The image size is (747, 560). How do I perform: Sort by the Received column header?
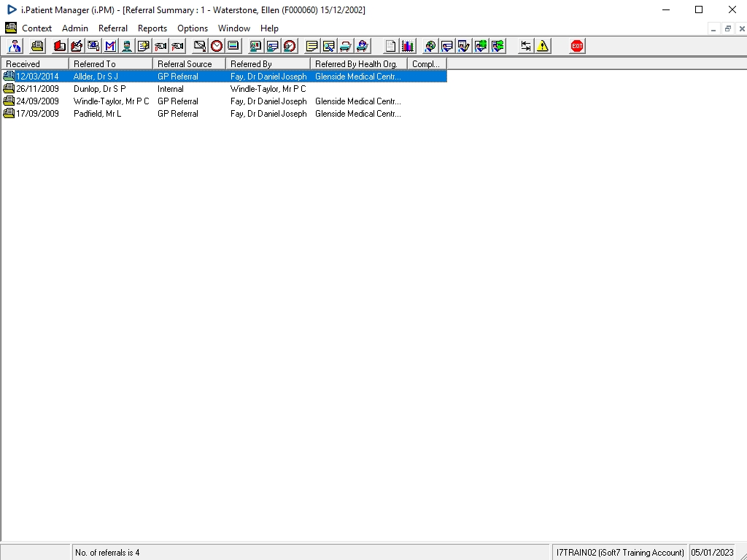tap(35, 64)
